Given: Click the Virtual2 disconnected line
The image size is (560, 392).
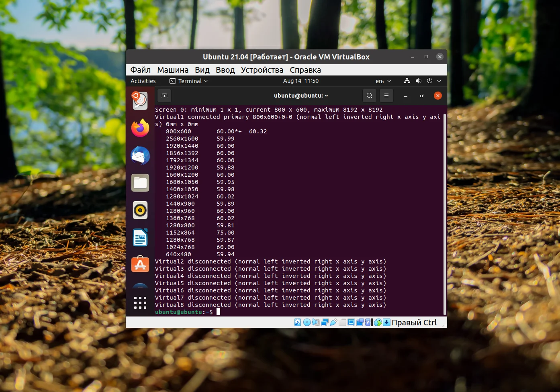Looking at the screenshot, I should click(271, 261).
